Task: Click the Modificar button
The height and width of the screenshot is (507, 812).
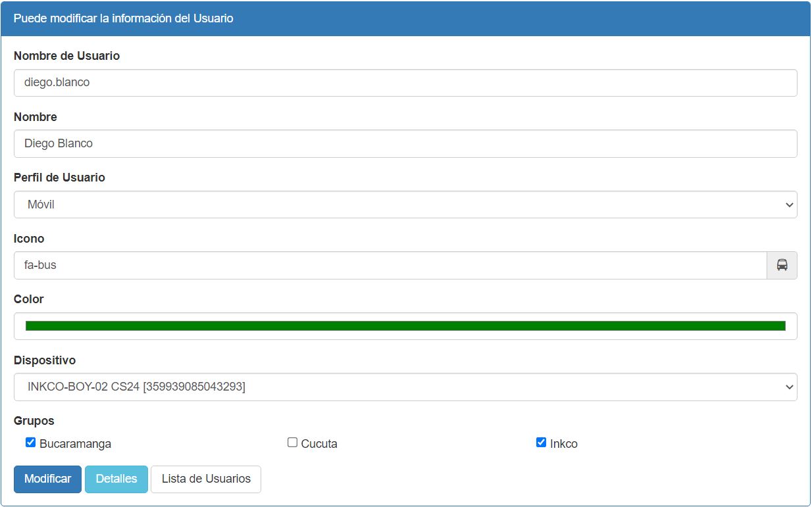Action: coord(47,479)
